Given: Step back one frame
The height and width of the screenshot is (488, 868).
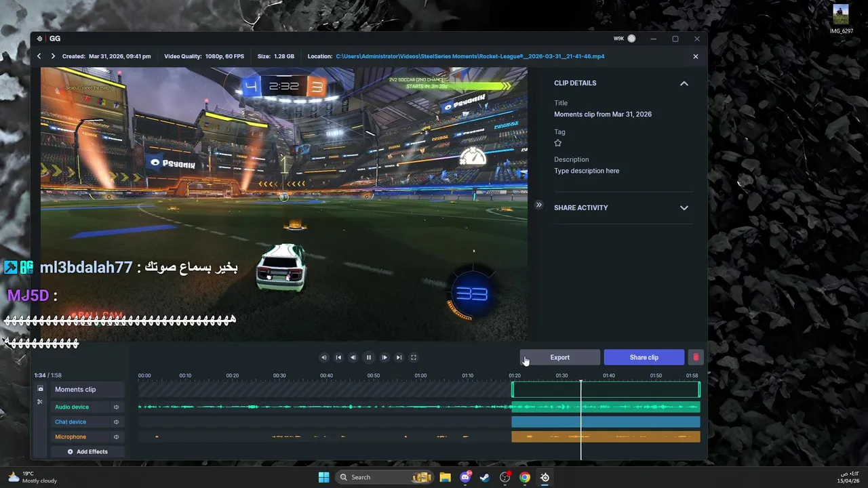Looking at the screenshot, I should (353, 357).
